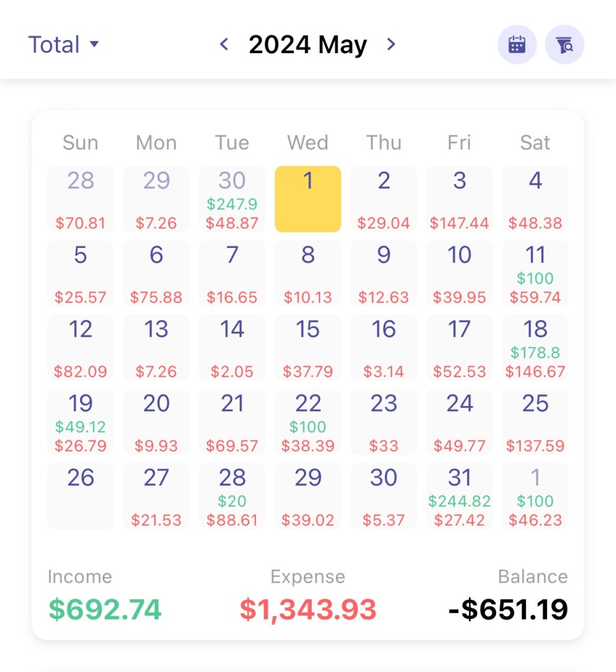Tap the $1,343.93 Expense total
The width and height of the screenshot is (616, 672).
coord(308,609)
